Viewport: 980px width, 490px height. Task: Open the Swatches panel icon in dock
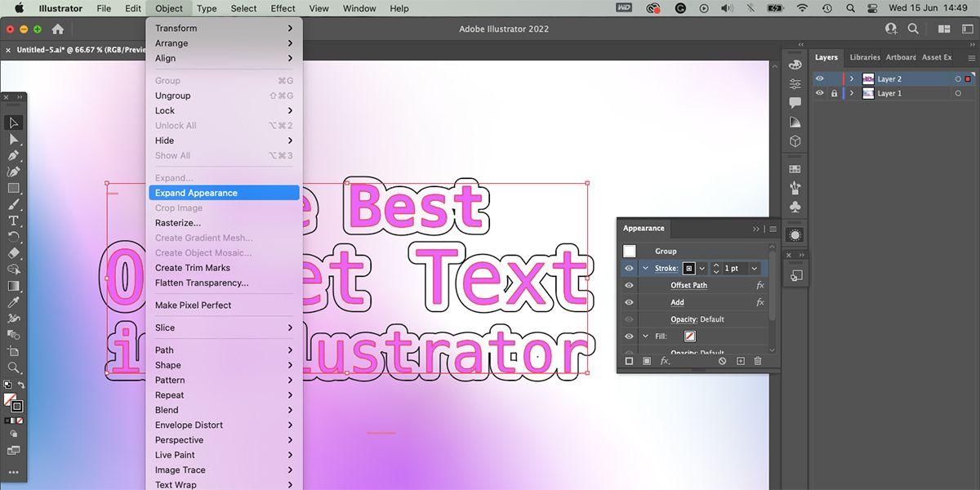(795, 168)
